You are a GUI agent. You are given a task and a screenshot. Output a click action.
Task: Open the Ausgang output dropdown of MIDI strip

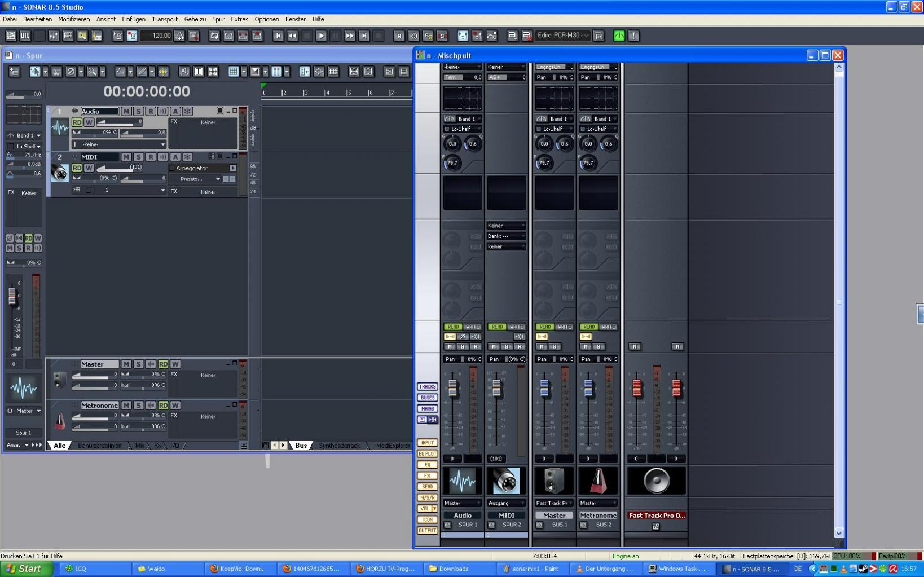pyautogui.click(x=506, y=503)
